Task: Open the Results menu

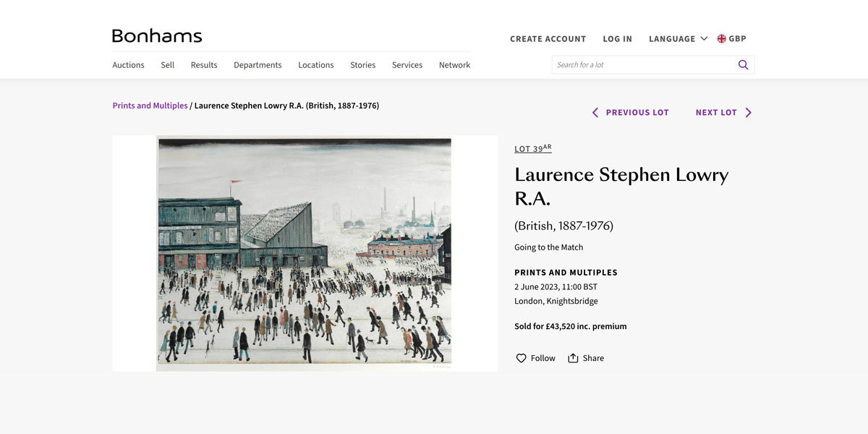Action: tap(204, 65)
